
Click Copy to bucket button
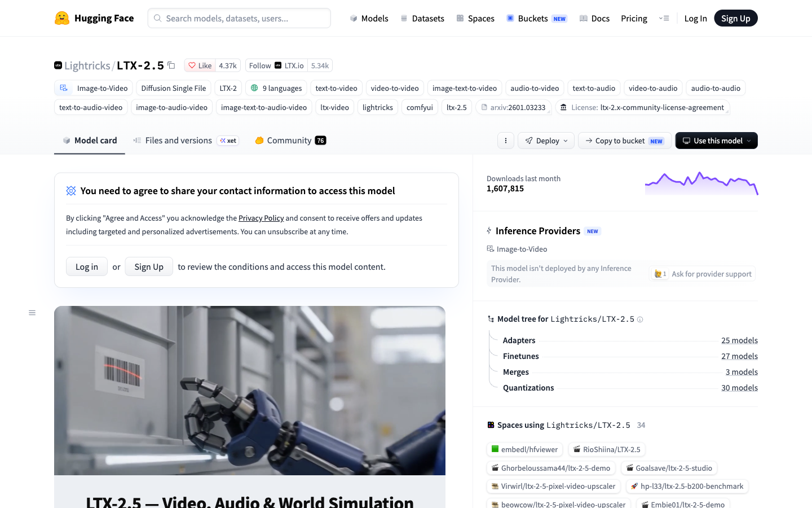click(x=625, y=141)
